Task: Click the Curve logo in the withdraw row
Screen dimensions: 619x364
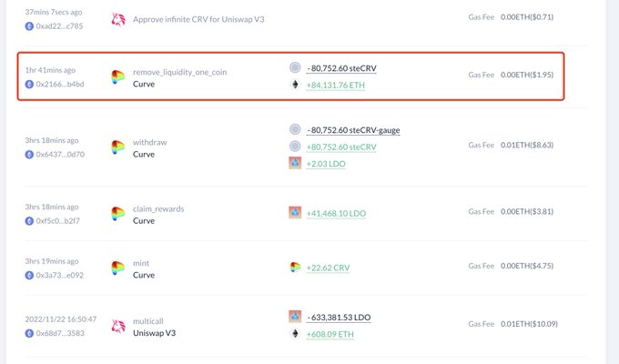Action: point(118,147)
